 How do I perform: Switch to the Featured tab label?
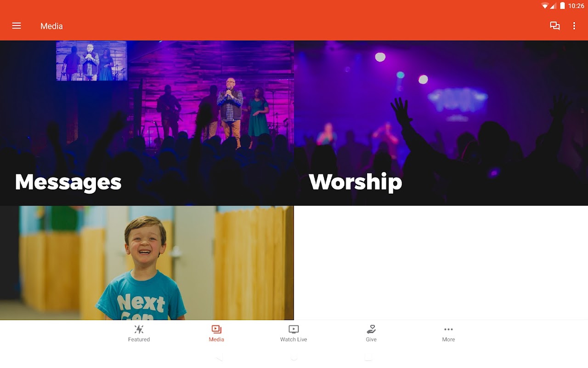(x=139, y=339)
